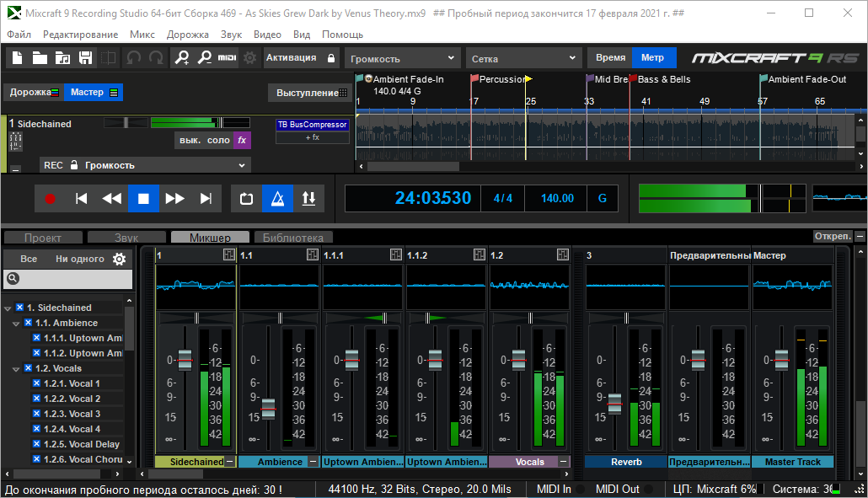
Task: Click соло on the Sidechained track
Action: click(218, 140)
